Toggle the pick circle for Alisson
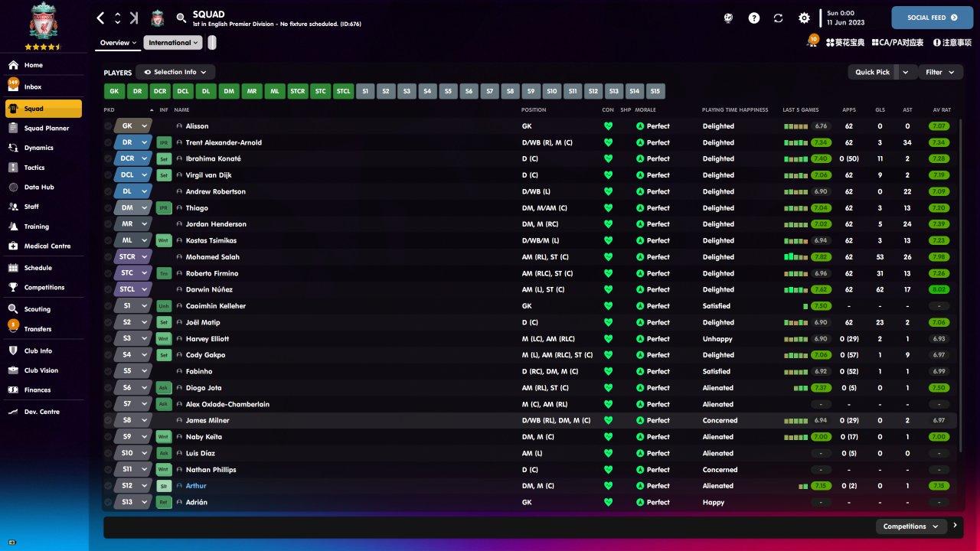 click(x=108, y=126)
